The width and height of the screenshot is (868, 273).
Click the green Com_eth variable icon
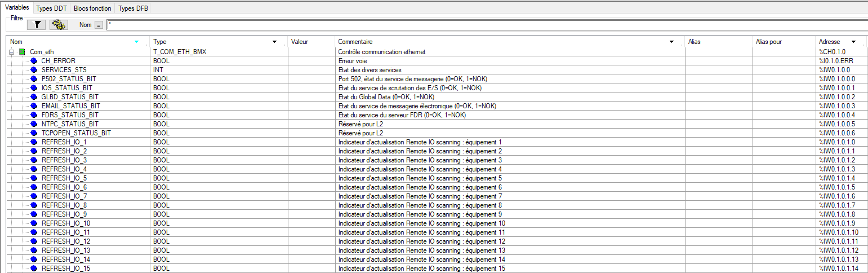[23, 52]
